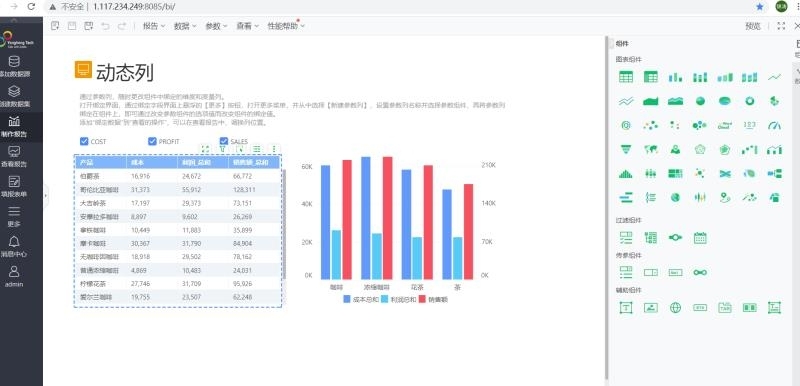Click the 成本 table column header

pos(152,163)
